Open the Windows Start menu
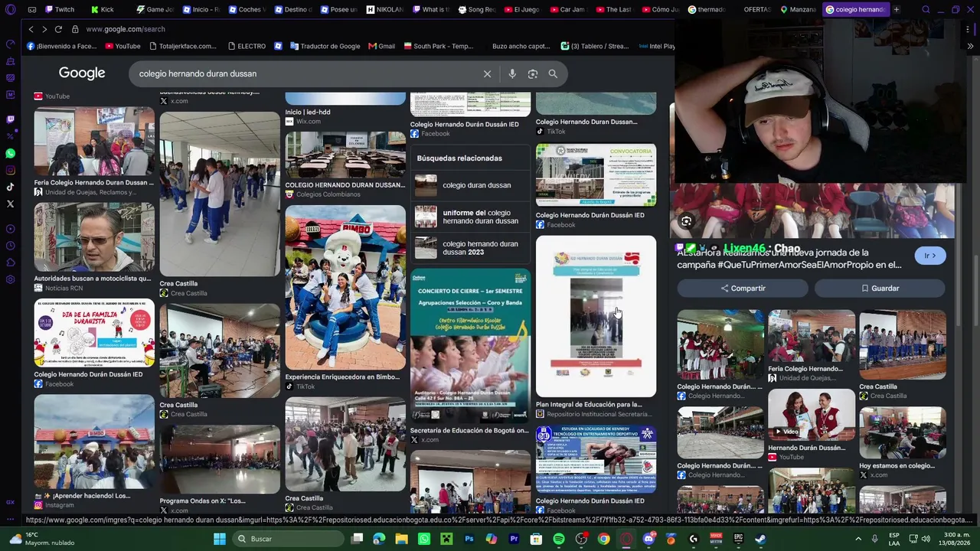Viewport: 980px width, 551px height. (x=220, y=539)
